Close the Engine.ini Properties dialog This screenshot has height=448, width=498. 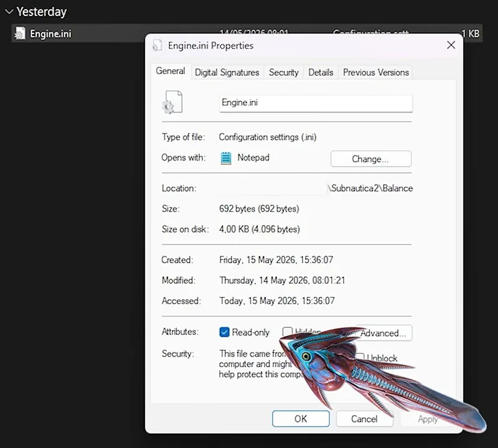[x=451, y=45]
